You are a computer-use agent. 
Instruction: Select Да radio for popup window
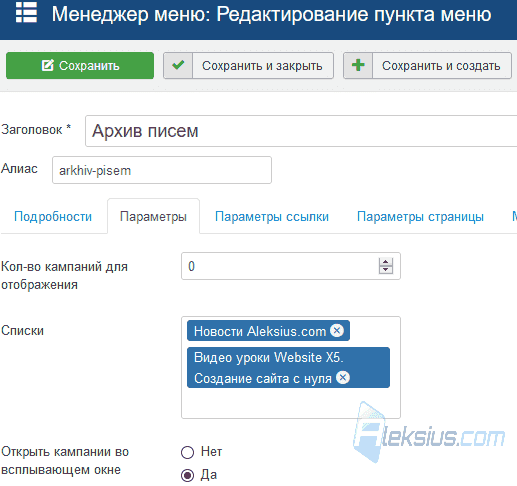coord(187,475)
